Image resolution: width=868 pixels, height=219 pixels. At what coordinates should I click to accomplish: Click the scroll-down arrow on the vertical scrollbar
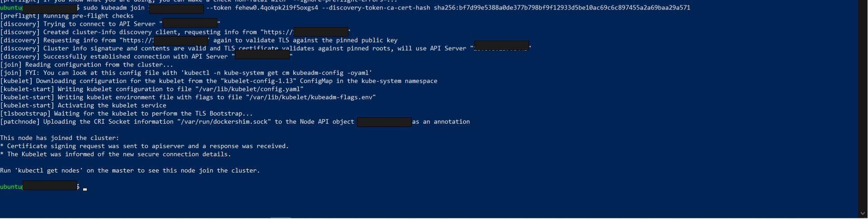pyautogui.click(x=863, y=214)
